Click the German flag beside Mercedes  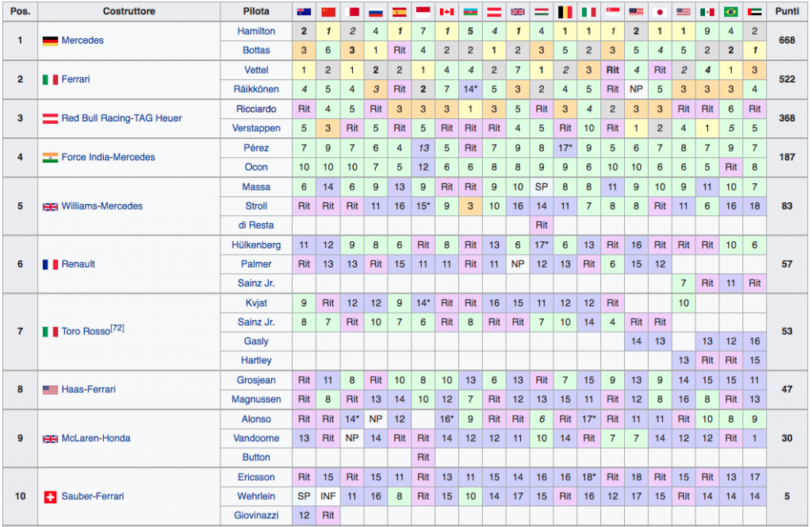click(x=50, y=41)
